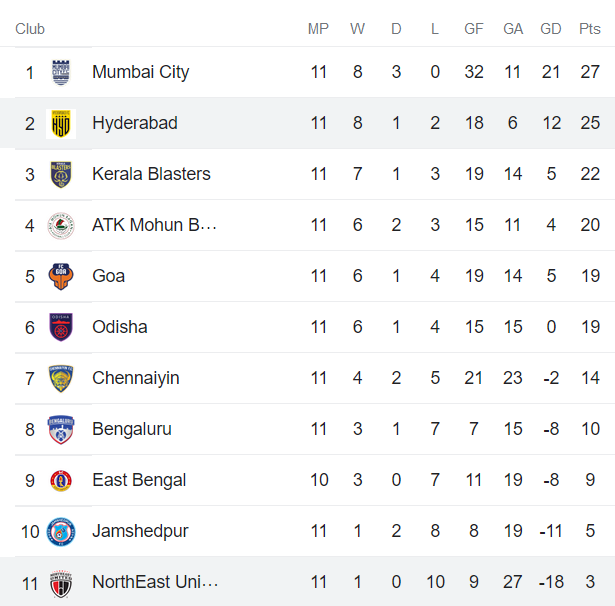Click the Bengaluru club crest
615x606 pixels.
pyautogui.click(x=62, y=429)
